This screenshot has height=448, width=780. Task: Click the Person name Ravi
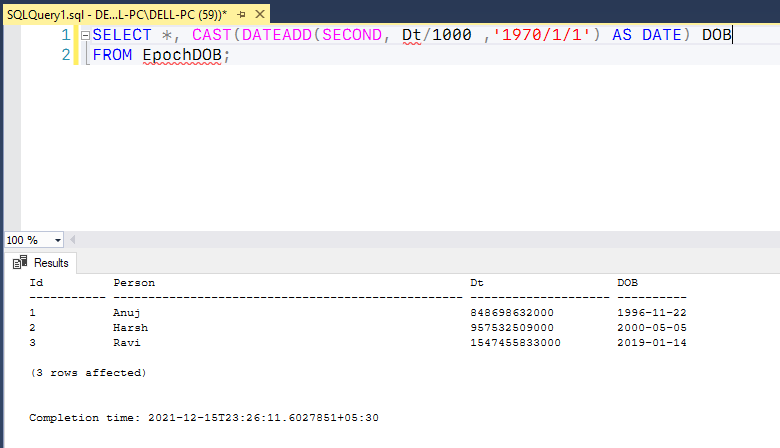click(127, 343)
